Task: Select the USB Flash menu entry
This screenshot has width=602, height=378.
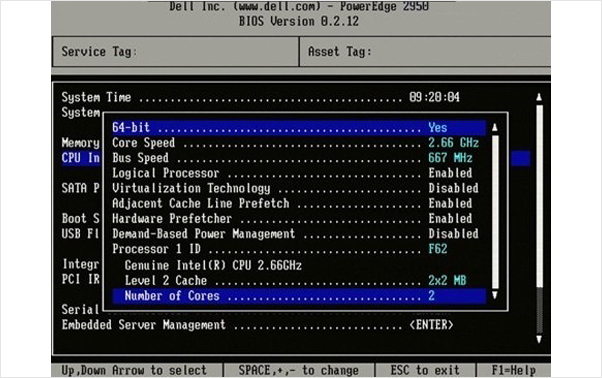Action: [x=81, y=234]
